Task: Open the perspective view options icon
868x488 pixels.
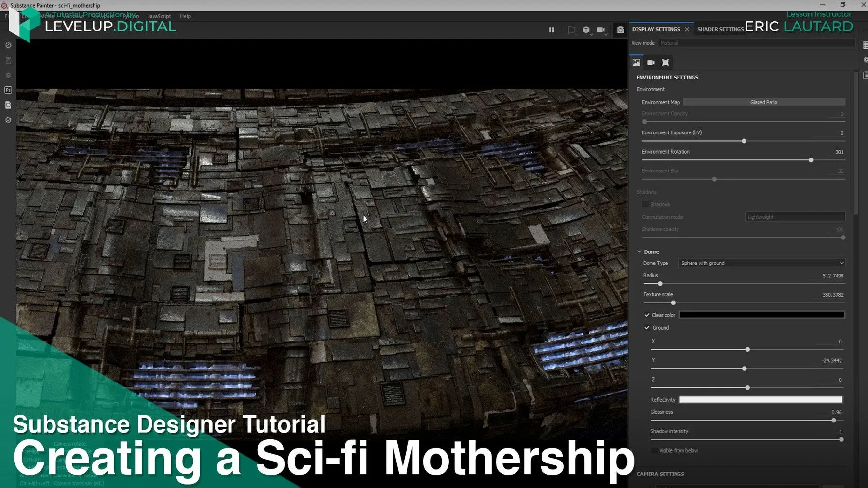Action: tap(571, 30)
